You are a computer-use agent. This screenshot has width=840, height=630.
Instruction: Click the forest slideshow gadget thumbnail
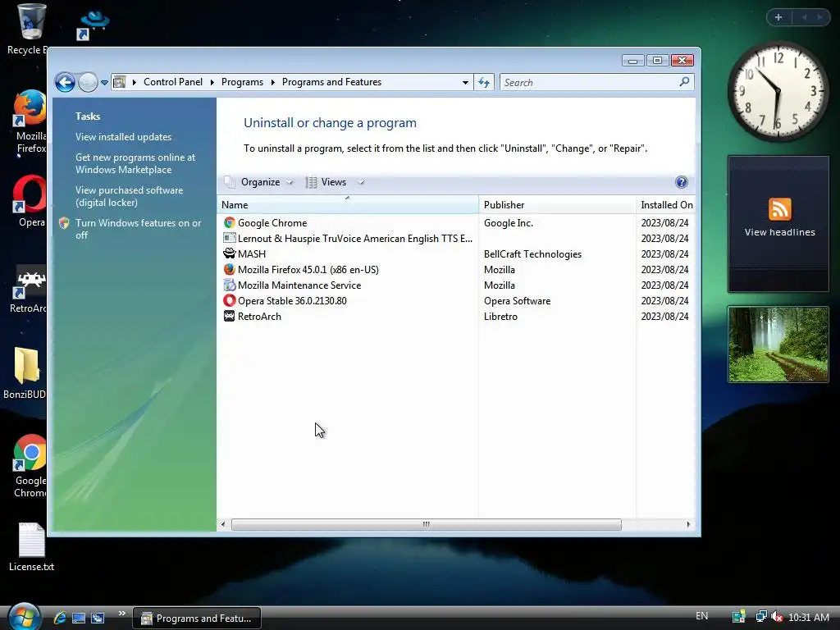[x=778, y=345]
